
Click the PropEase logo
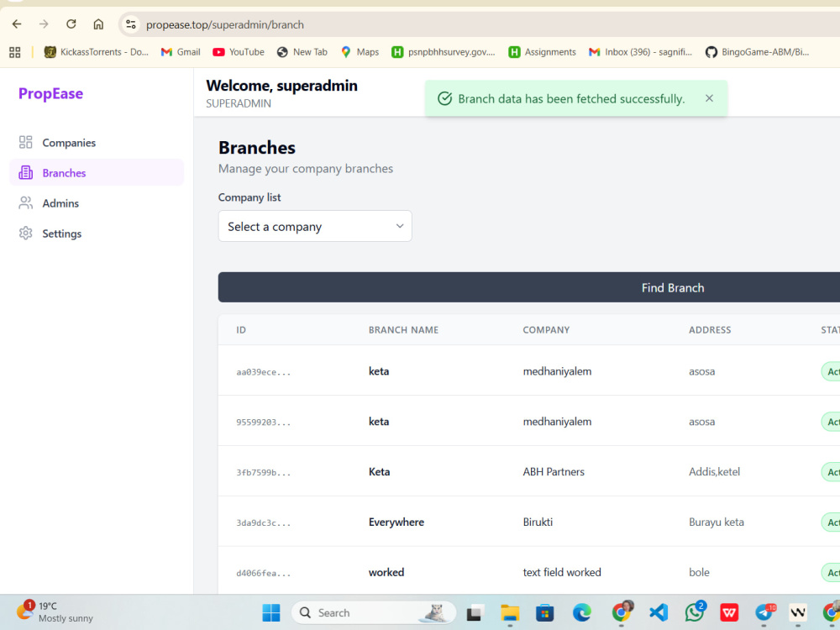(x=51, y=94)
